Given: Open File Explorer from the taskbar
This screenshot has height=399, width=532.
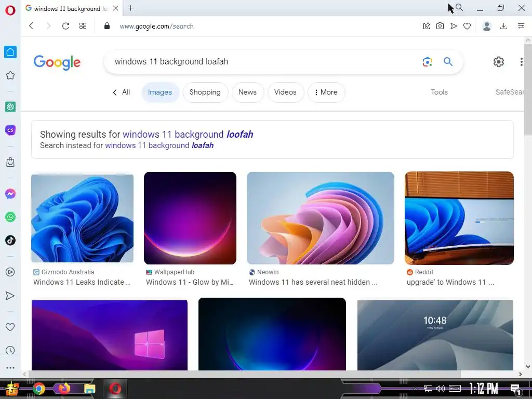Looking at the screenshot, I should pyautogui.click(x=89, y=389).
